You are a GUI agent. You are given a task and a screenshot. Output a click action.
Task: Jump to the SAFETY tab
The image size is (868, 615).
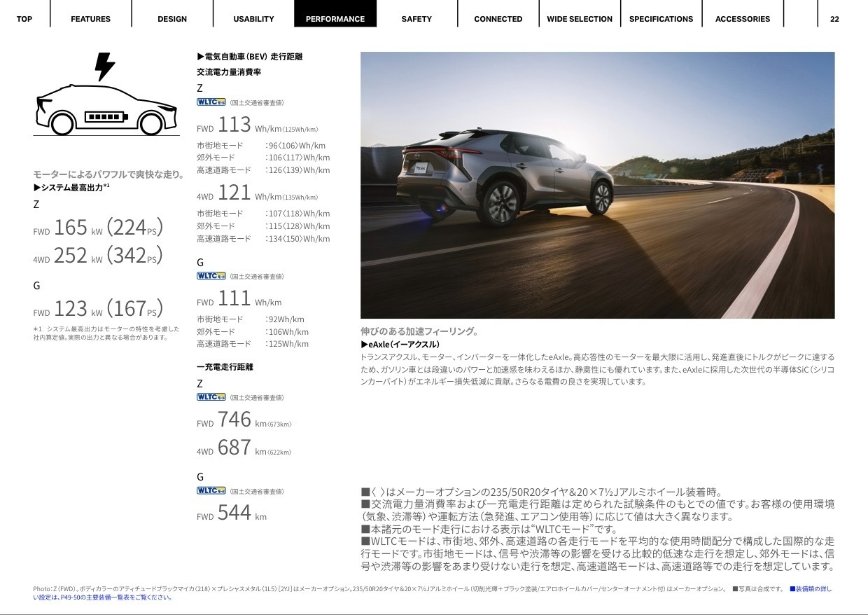click(x=416, y=19)
